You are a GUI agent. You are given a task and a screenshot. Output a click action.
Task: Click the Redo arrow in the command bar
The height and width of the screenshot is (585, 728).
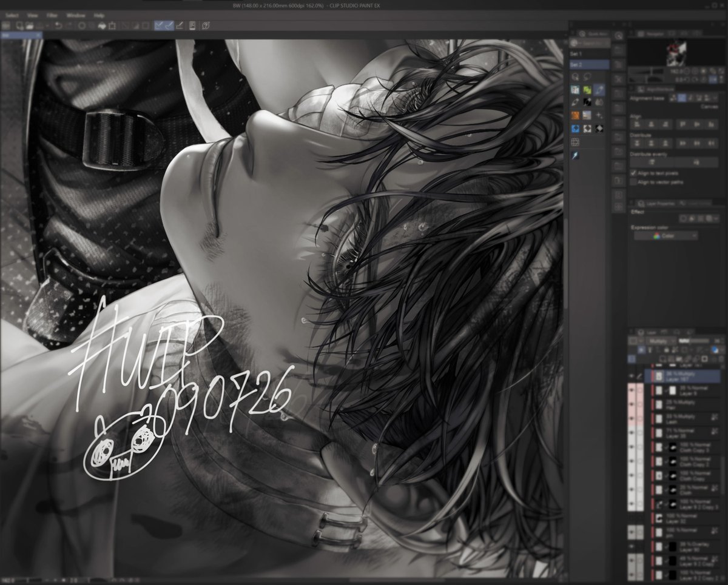coord(69,26)
